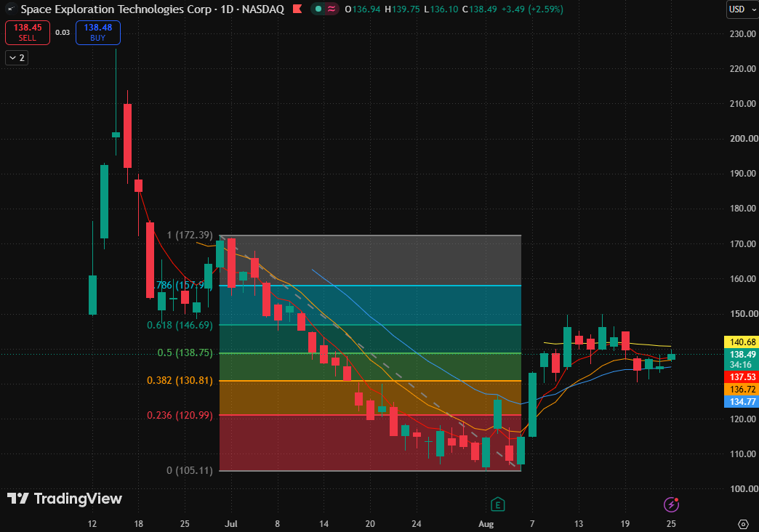This screenshot has width=759, height=532.
Task: Click the red 137.53 price label
Action: pyautogui.click(x=741, y=377)
